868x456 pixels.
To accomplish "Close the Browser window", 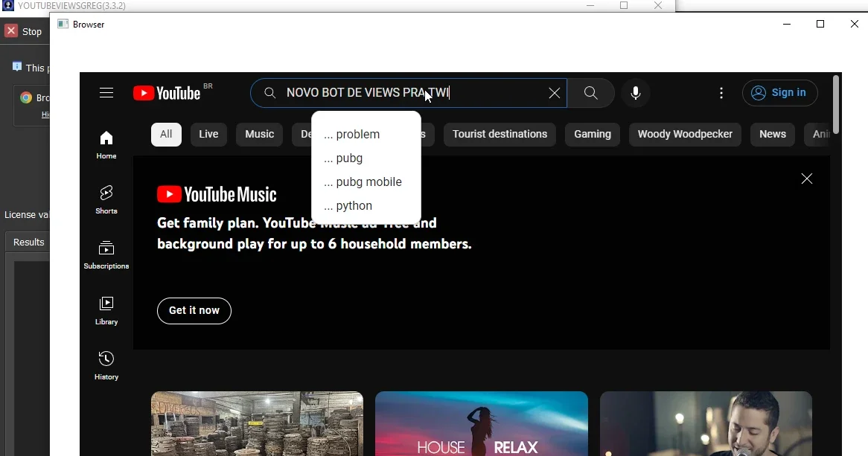I will point(854,24).
